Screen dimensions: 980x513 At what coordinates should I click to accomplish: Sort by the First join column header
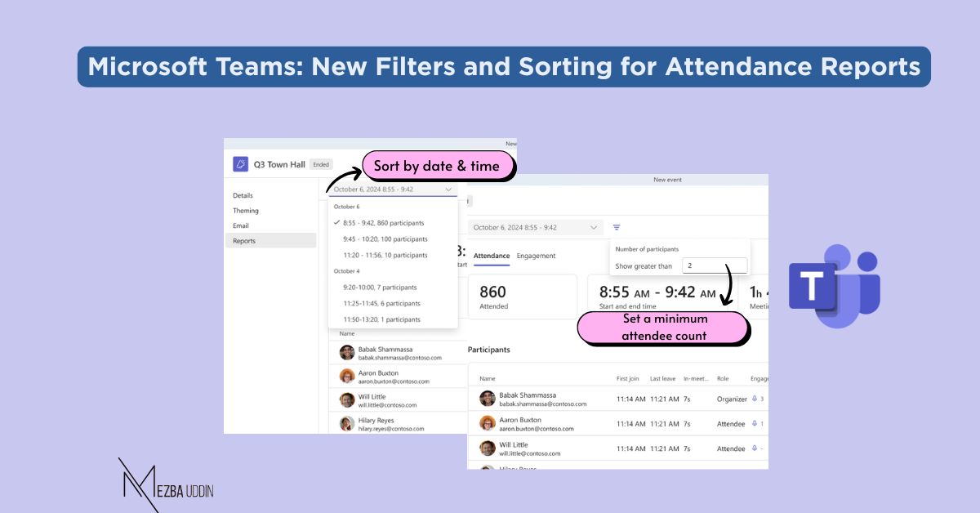tap(628, 378)
